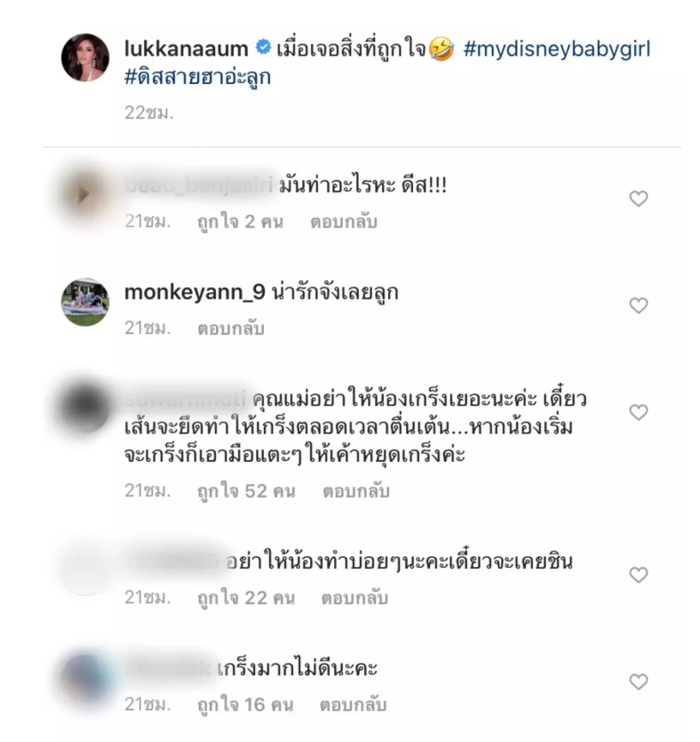
Task: Click the lukkanaaum username
Action: (x=186, y=49)
